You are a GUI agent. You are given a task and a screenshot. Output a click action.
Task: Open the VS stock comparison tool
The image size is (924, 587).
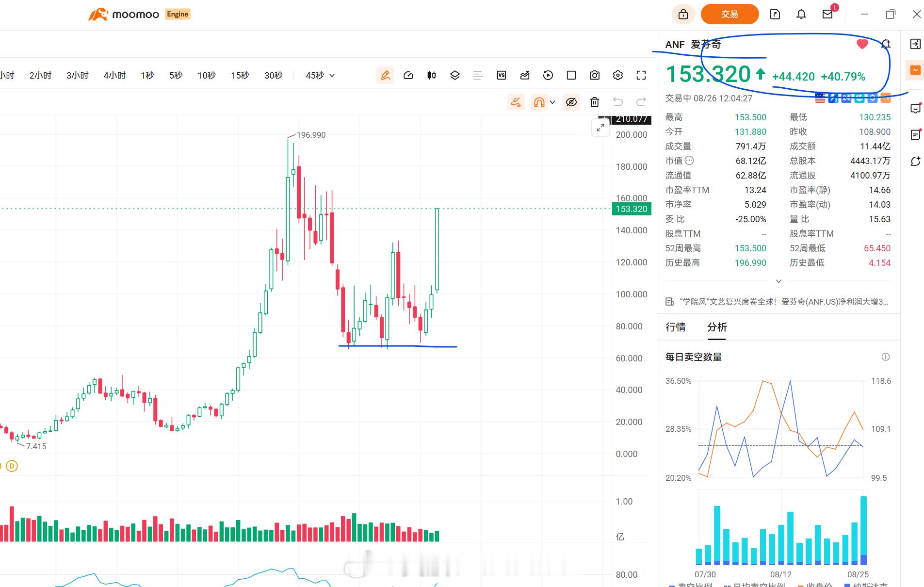pos(502,75)
